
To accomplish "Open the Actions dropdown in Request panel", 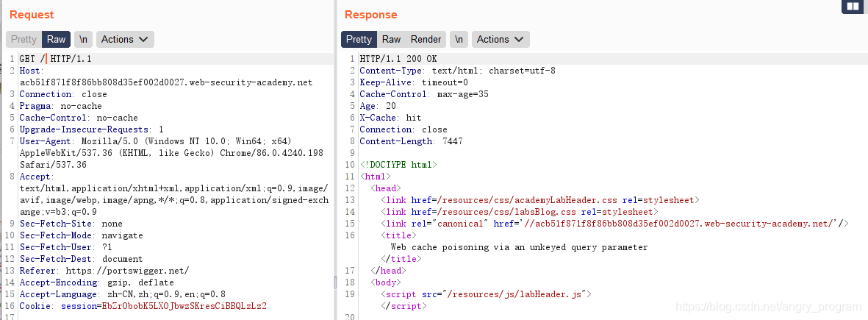I will 125,39.
